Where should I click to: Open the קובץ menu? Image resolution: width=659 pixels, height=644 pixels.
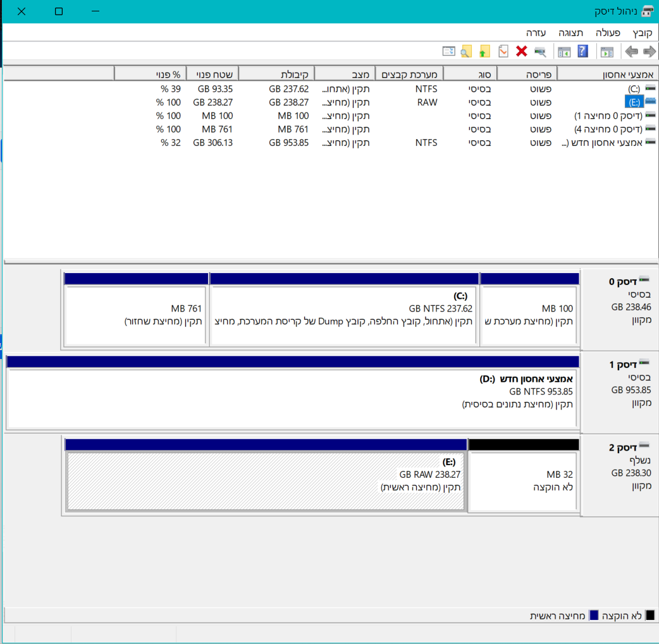pos(643,33)
